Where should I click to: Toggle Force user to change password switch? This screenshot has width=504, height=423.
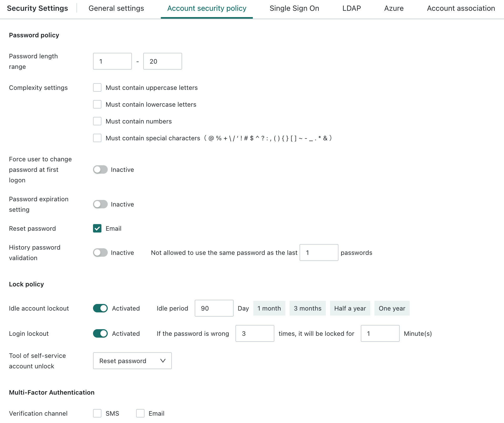tap(100, 169)
